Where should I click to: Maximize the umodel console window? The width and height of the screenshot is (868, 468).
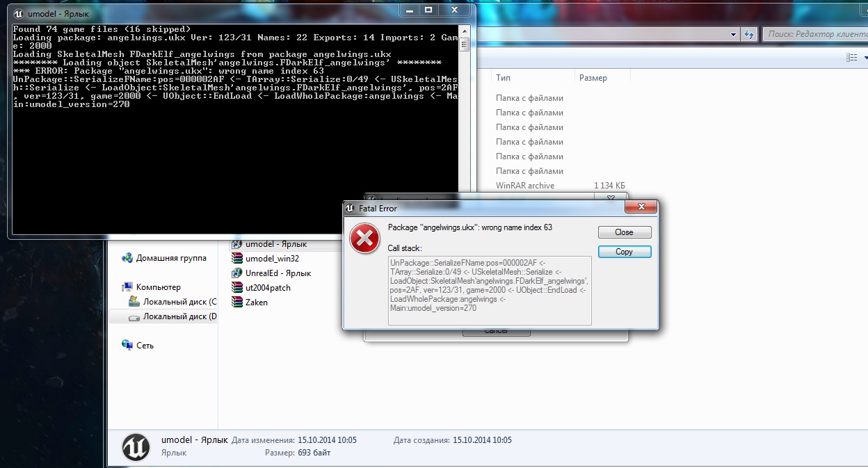429,10
